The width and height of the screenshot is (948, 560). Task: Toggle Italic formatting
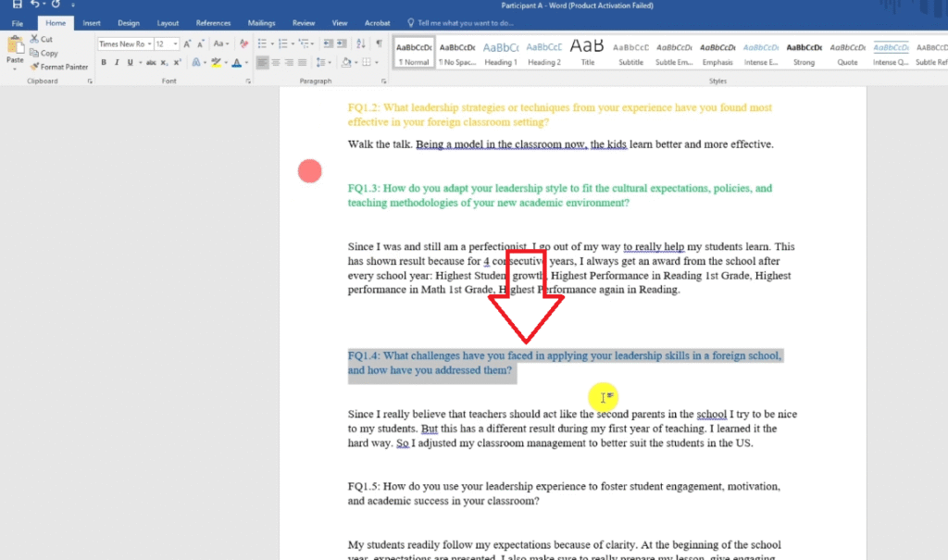coord(117,63)
